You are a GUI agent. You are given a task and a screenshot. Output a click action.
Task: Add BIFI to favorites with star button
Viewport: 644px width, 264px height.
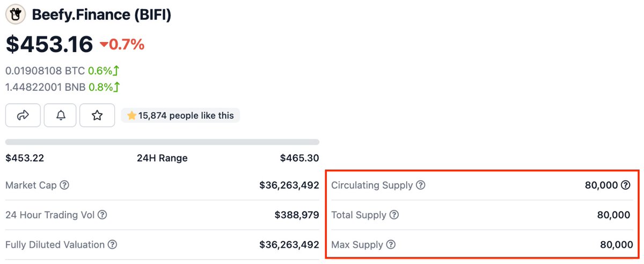pyautogui.click(x=97, y=115)
